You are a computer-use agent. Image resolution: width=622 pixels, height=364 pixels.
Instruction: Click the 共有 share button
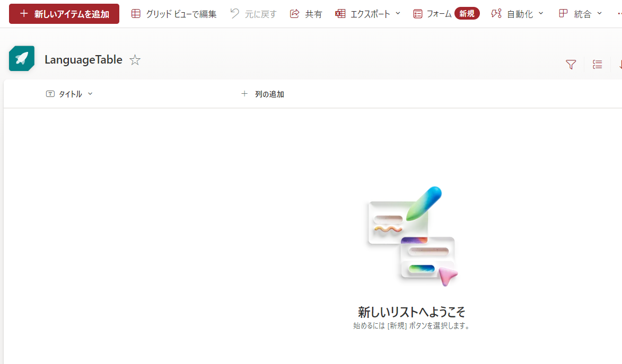[306, 14]
